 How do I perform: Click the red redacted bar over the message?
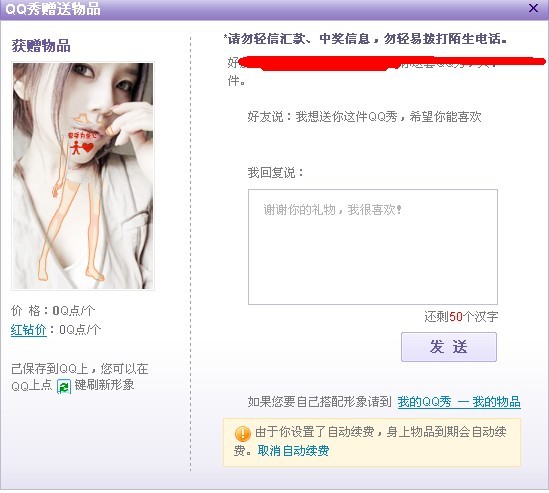click(x=391, y=63)
